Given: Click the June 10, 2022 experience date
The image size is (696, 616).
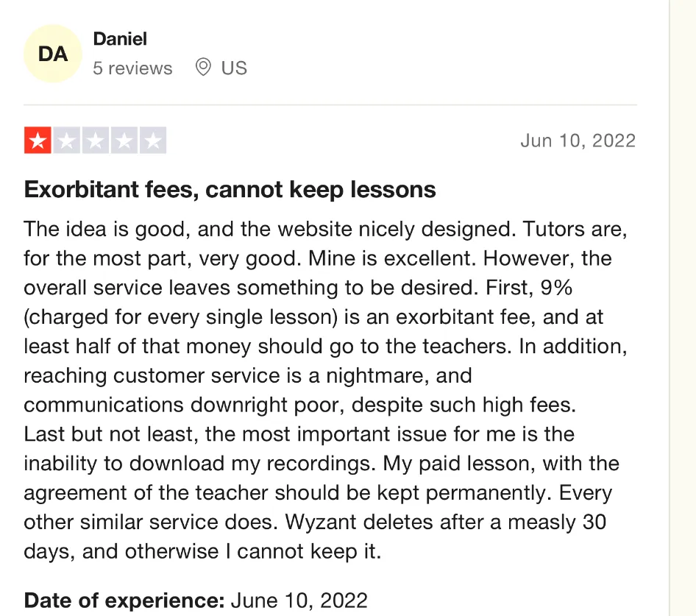Looking at the screenshot, I should [x=299, y=601].
